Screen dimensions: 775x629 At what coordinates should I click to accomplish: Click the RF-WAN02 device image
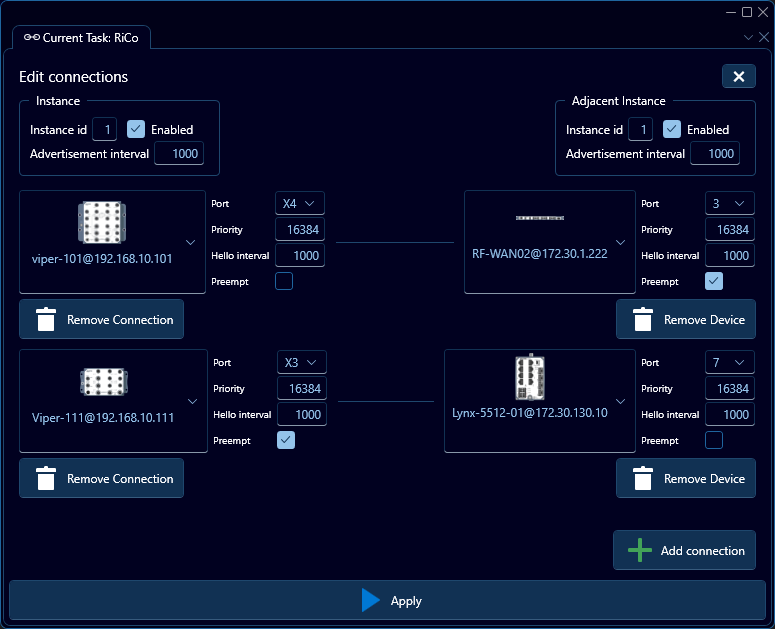click(x=540, y=218)
